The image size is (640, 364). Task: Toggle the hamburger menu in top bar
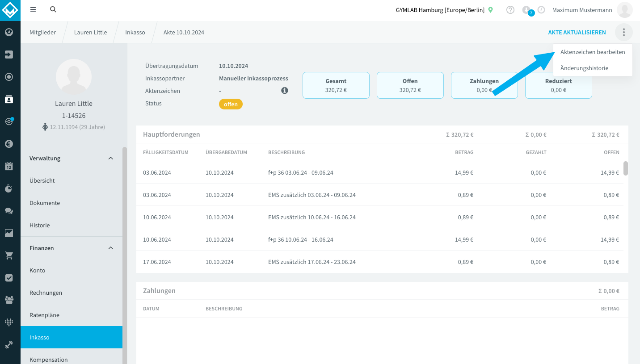click(33, 9)
